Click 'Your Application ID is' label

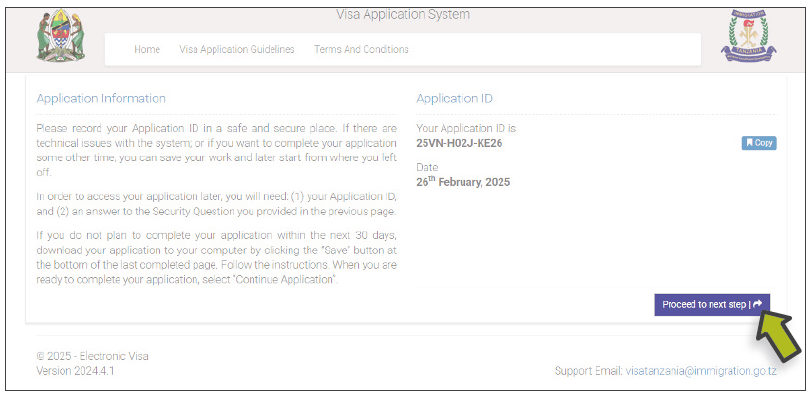click(466, 128)
